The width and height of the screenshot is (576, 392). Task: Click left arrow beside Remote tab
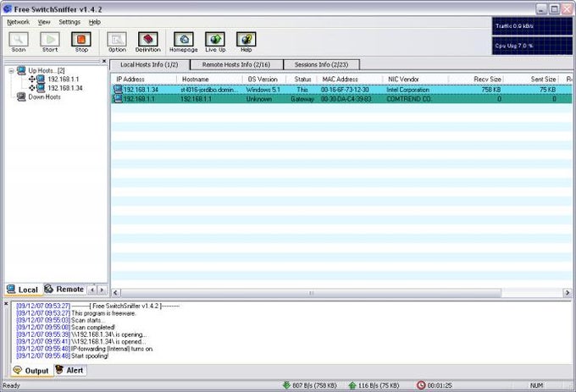coord(92,290)
